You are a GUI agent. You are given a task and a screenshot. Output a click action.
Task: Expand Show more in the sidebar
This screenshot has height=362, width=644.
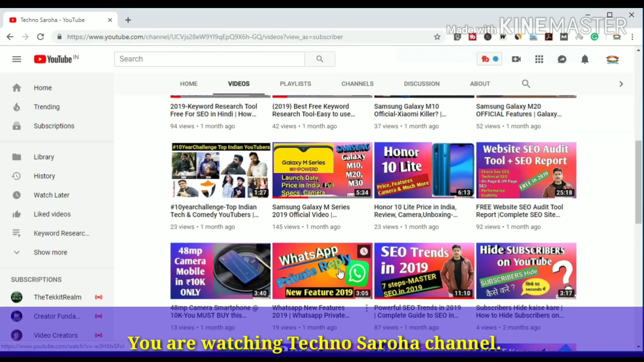pyautogui.click(x=50, y=252)
